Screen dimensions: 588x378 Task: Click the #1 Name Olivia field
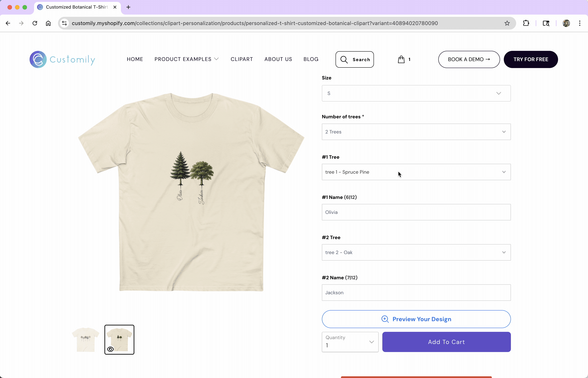click(416, 212)
